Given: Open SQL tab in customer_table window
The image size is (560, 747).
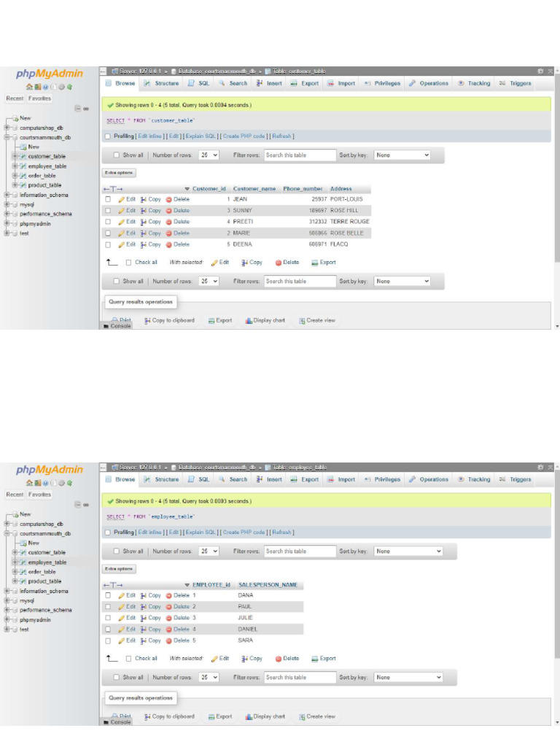Looking at the screenshot, I should [199, 83].
